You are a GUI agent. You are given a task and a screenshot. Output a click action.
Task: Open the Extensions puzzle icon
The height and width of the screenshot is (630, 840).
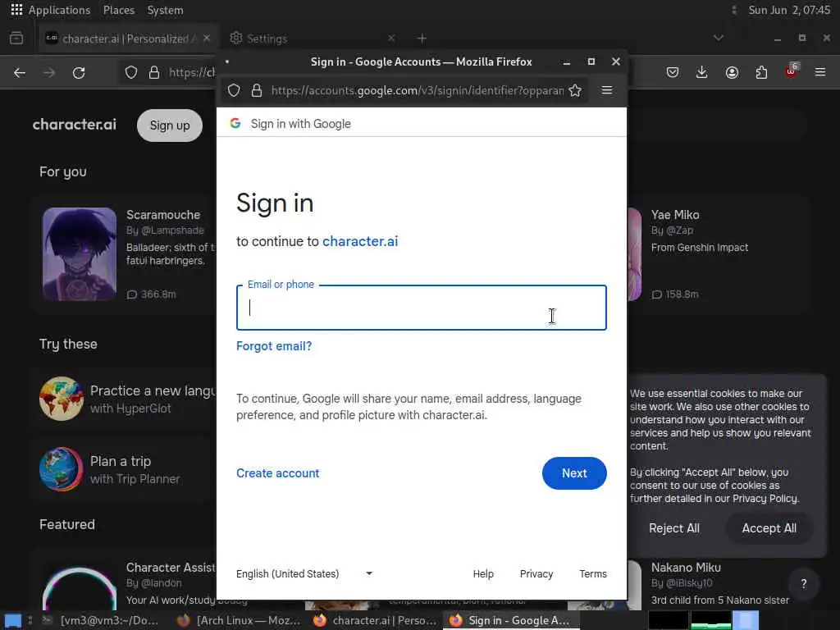(761, 72)
